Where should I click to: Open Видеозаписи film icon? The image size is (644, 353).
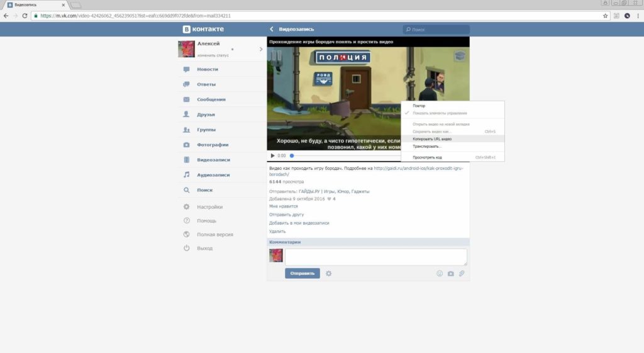pos(186,160)
